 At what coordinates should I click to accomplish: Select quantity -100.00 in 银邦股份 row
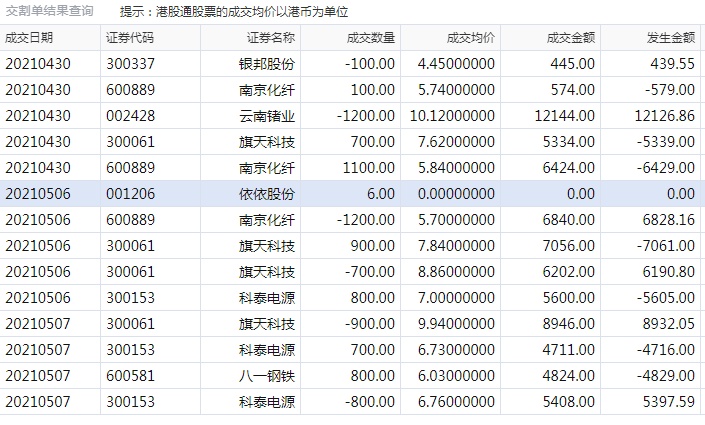(370, 64)
